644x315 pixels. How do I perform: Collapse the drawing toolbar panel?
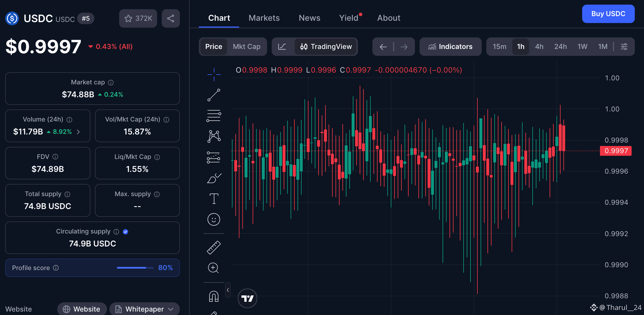pyautogui.click(x=228, y=290)
